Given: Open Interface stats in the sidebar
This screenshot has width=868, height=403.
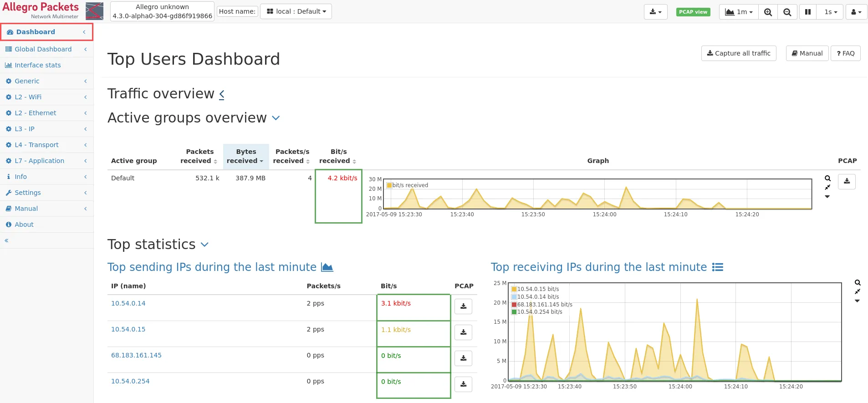Looking at the screenshot, I should (x=37, y=65).
